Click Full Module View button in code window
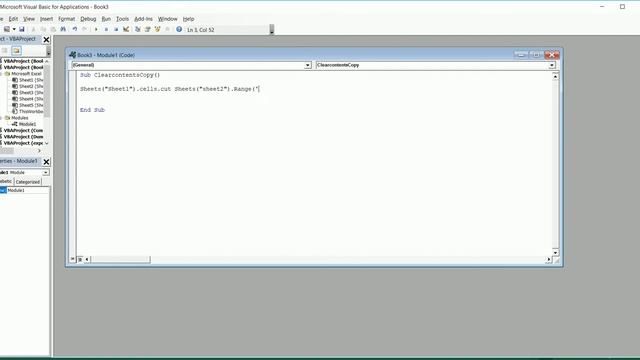The image size is (640, 360). tap(80, 259)
